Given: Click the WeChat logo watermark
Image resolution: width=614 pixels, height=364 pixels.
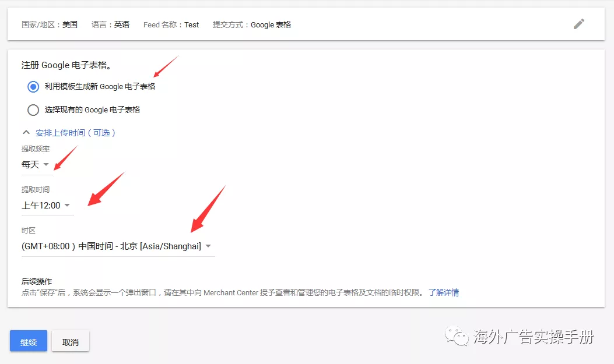Looking at the screenshot, I should [x=457, y=336].
